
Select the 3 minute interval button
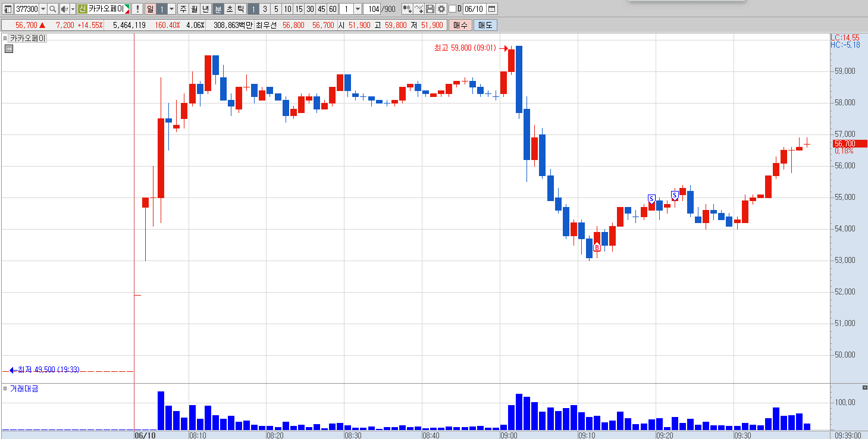(265, 9)
